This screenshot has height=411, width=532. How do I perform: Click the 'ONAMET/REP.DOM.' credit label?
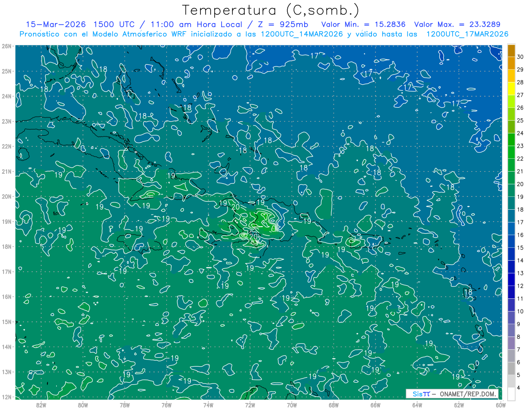467,394
